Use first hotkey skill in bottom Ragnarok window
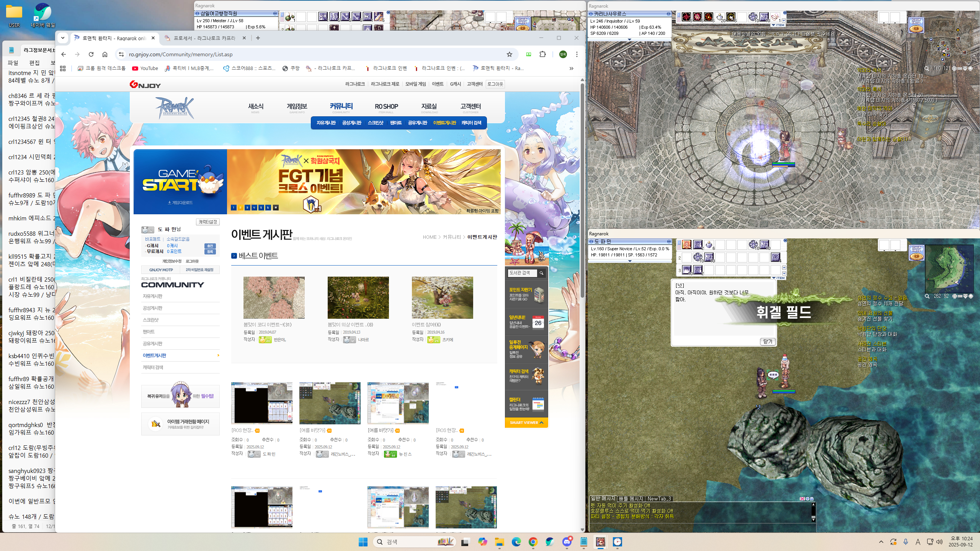 point(687,245)
